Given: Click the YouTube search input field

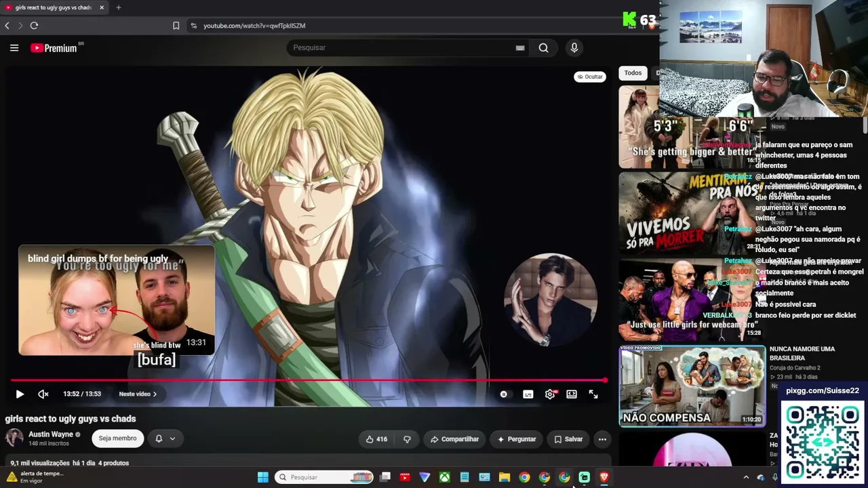Looking at the screenshot, I should pyautogui.click(x=403, y=47).
